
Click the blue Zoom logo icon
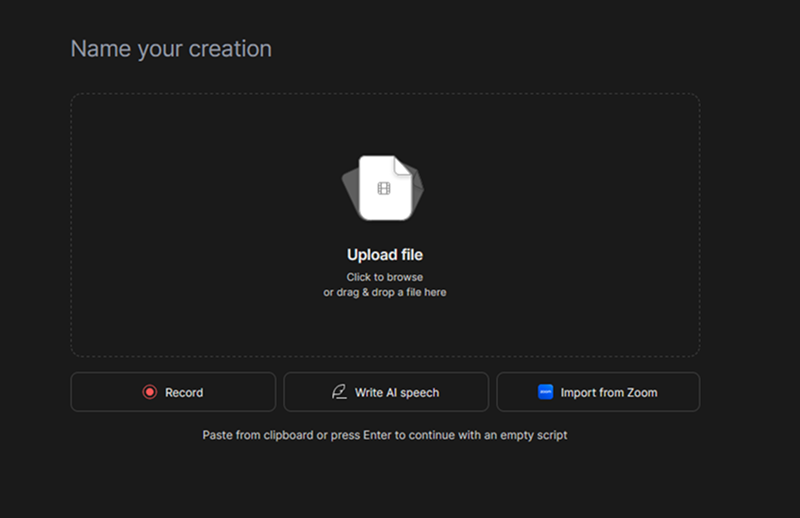coord(545,392)
